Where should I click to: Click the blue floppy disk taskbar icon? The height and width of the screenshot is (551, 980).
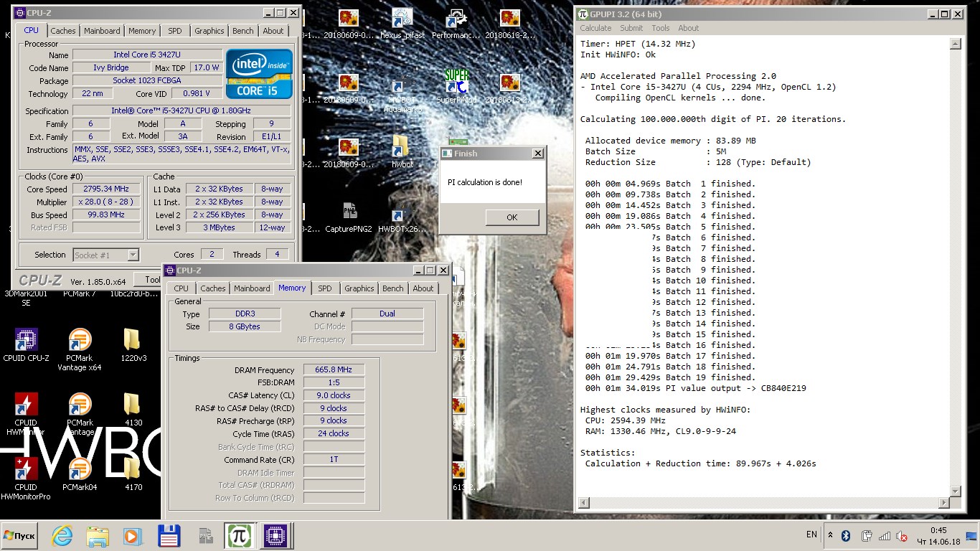(169, 536)
